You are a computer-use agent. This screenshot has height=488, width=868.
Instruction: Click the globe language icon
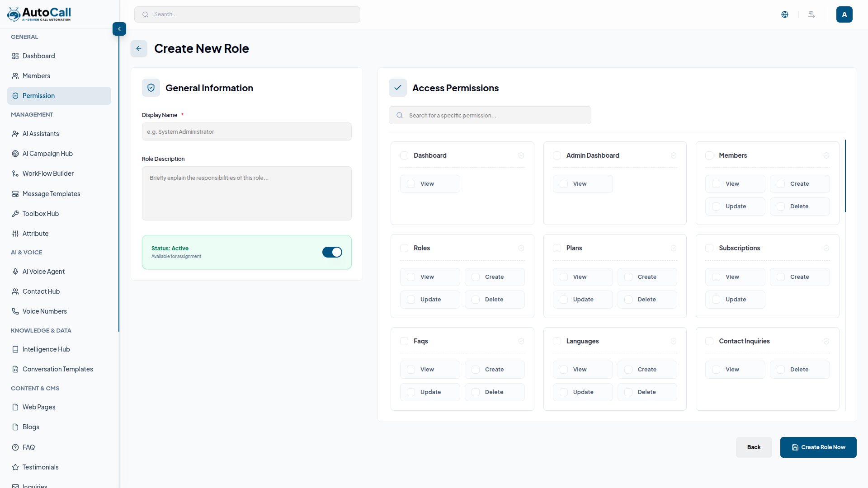[x=785, y=14]
